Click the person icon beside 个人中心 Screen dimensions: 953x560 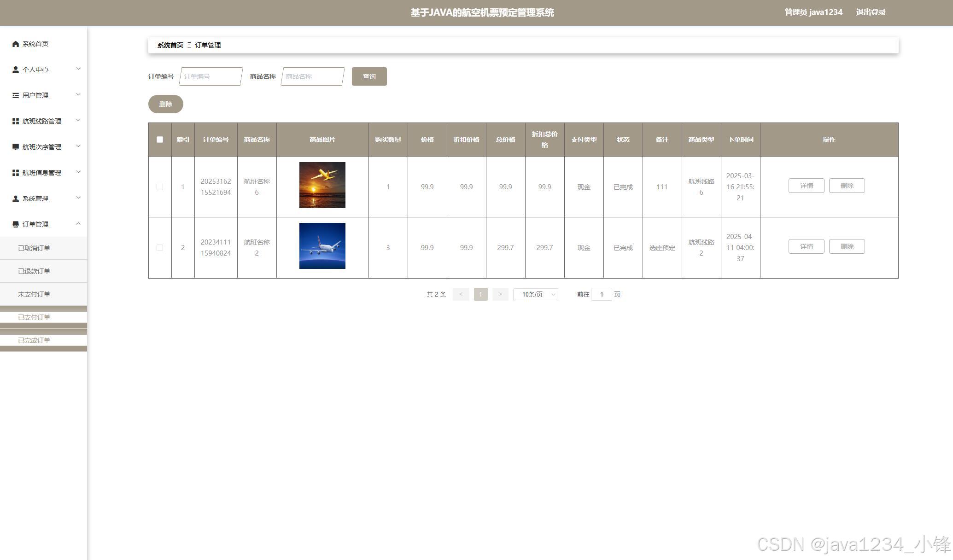[16, 70]
